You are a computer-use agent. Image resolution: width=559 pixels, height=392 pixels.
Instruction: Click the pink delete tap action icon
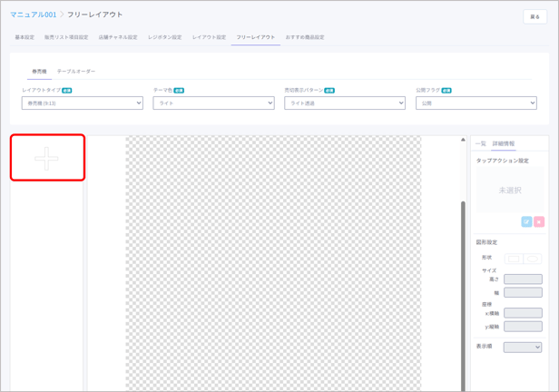[x=539, y=221]
